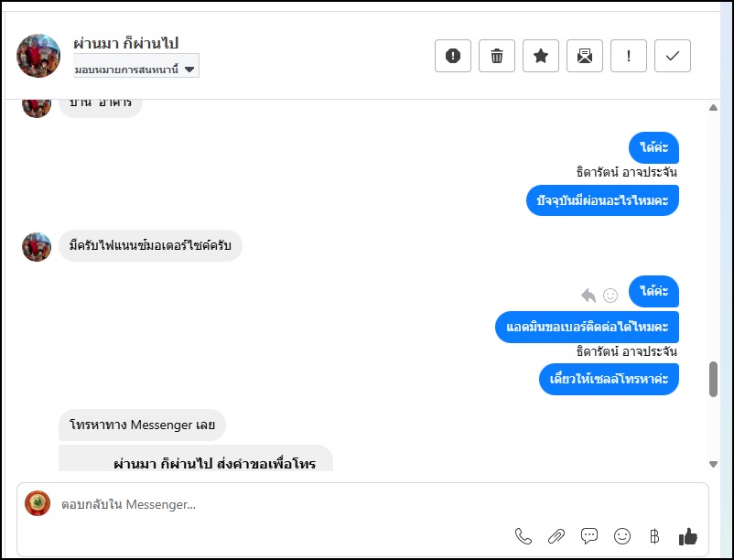
Task: Click the contact name ผ่านมา ก็ผ่านไป in header
Action: pyautogui.click(x=126, y=43)
